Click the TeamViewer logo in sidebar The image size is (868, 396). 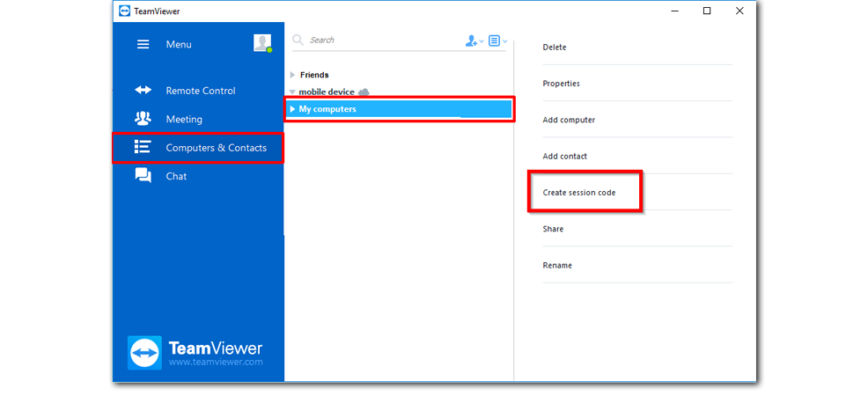[x=144, y=353]
